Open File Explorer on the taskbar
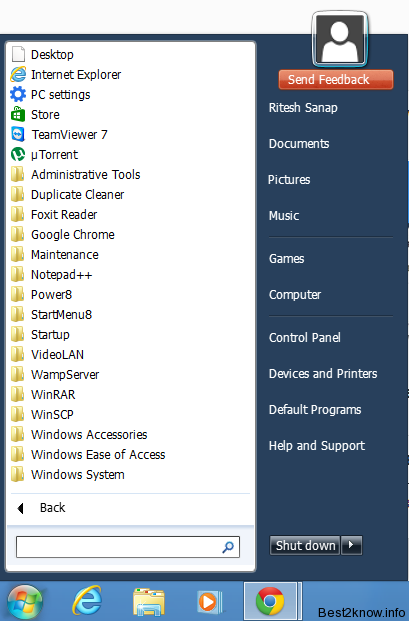Viewport: 409px width, 621px height. (149, 602)
